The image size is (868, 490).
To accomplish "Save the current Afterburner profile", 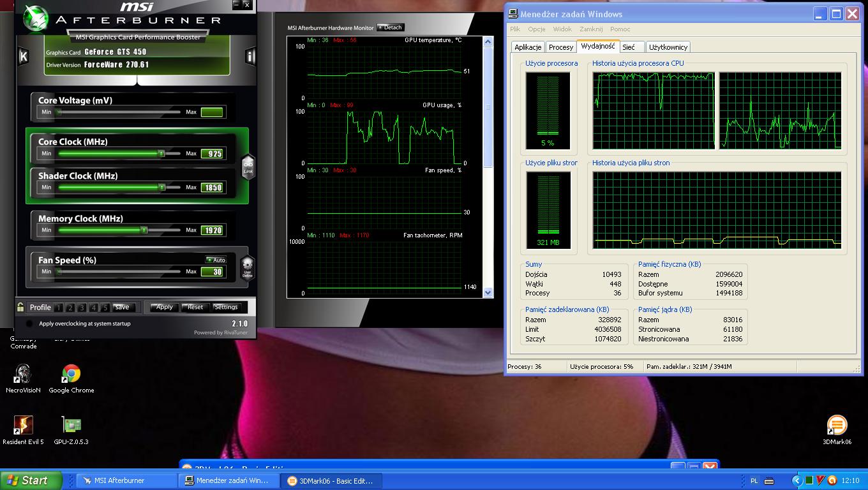I will click(124, 307).
